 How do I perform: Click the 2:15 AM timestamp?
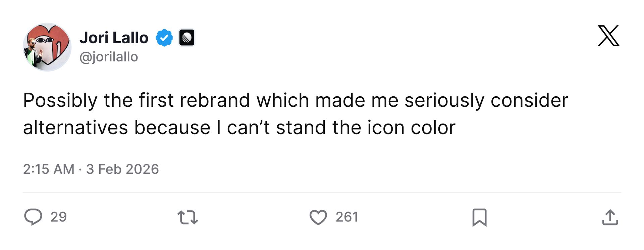pyautogui.click(x=49, y=169)
